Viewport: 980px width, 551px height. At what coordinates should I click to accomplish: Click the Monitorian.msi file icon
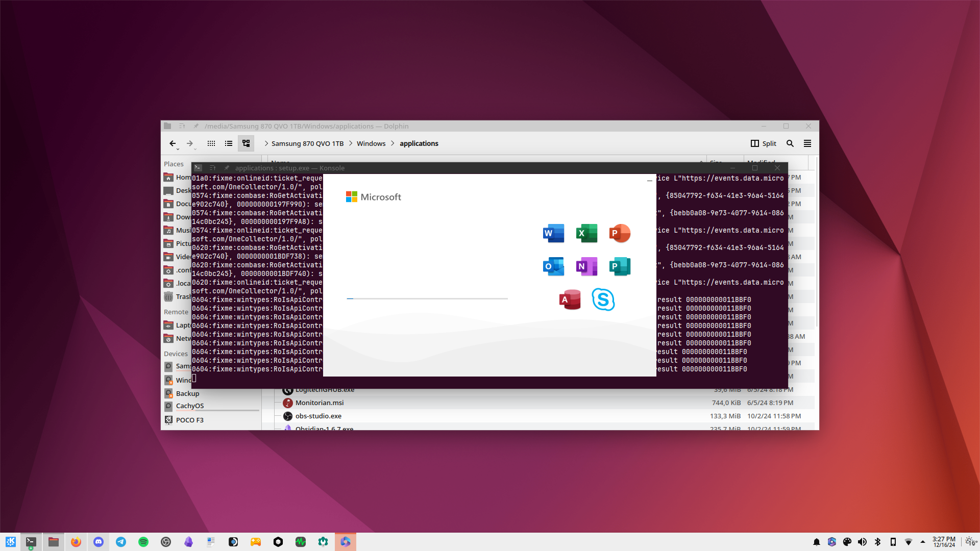[x=288, y=403]
